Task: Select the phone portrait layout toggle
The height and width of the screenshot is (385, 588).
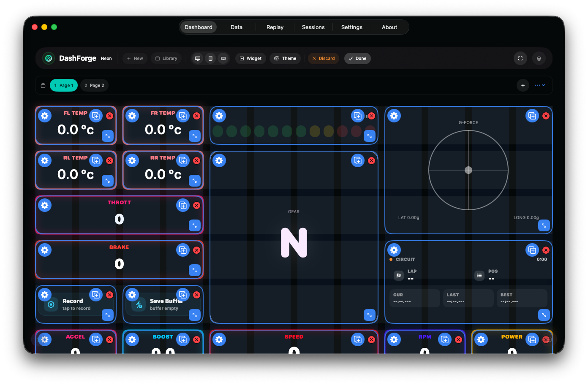Action: pyautogui.click(x=210, y=58)
